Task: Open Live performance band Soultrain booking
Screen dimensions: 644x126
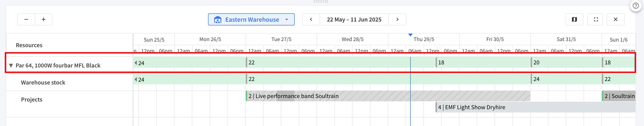Action: [x=388, y=96]
